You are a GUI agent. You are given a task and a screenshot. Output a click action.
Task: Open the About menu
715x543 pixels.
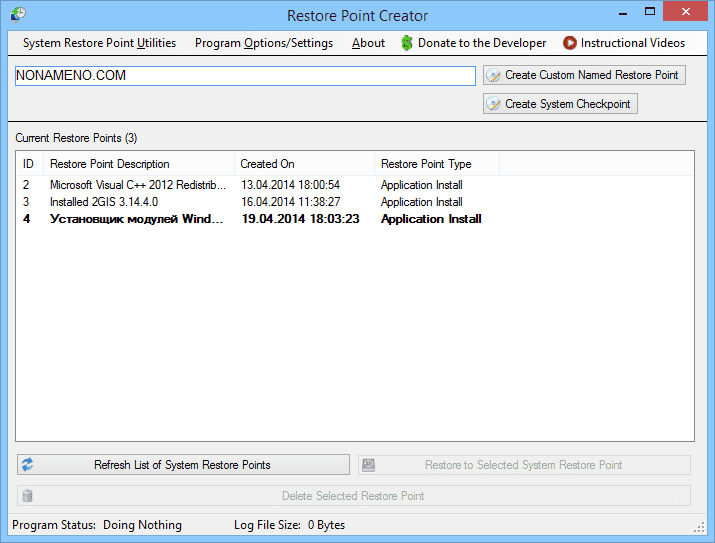pyautogui.click(x=368, y=43)
